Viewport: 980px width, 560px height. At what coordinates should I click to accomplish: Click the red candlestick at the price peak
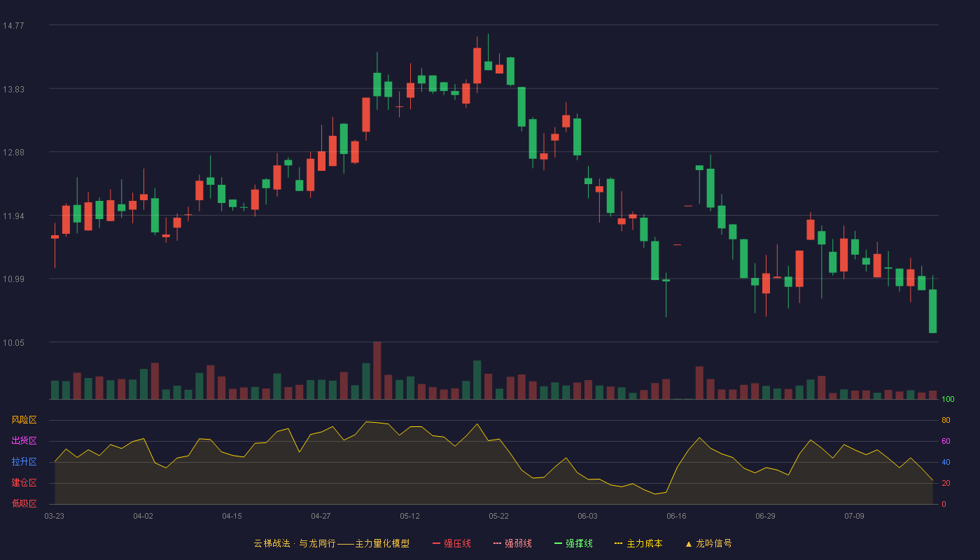tap(477, 66)
